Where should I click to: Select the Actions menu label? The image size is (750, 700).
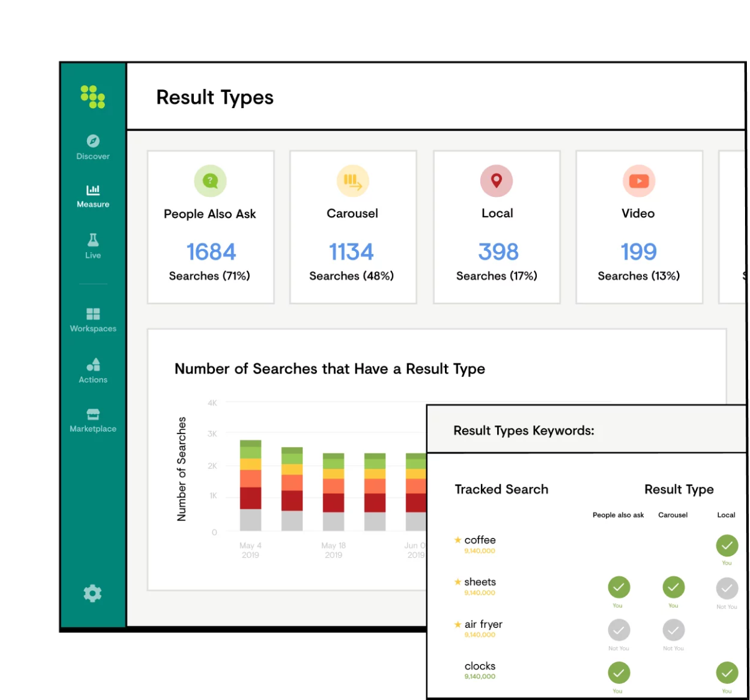coord(93,380)
